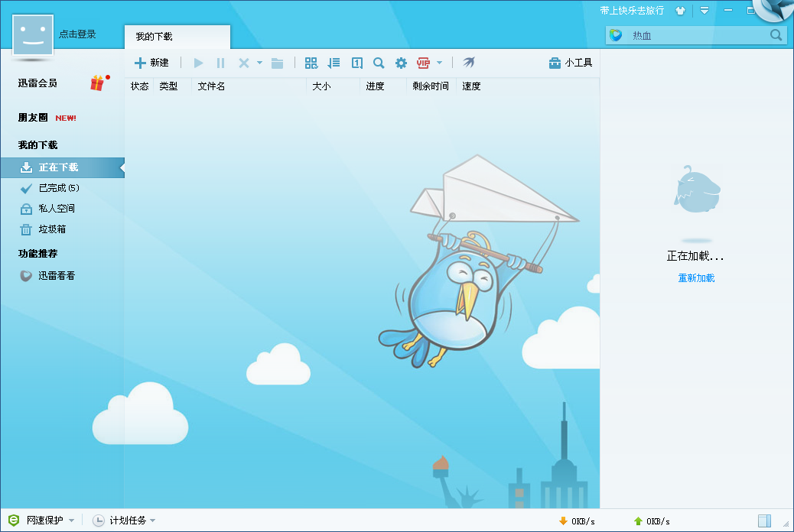This screenshot has width=794, height=532.
Task: Open settings via the toolbar gear icon
Action: [401, 63]
